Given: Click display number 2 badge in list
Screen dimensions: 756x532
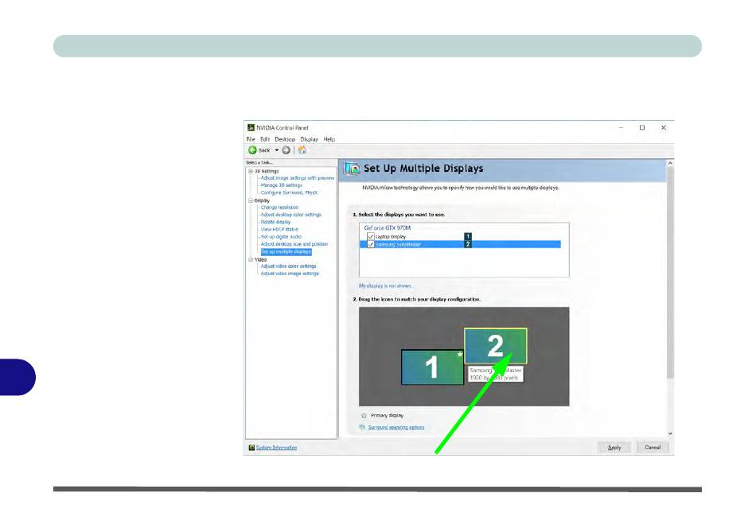Looking at the screenshot, I should click(468, 244).
